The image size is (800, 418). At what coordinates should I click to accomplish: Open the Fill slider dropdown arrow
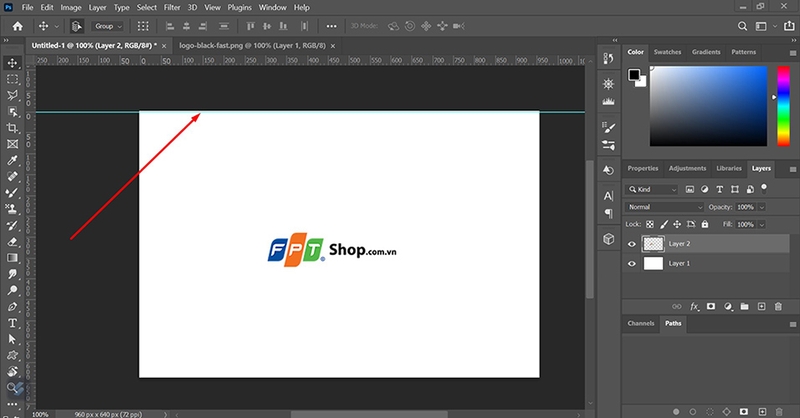[762, 224]
